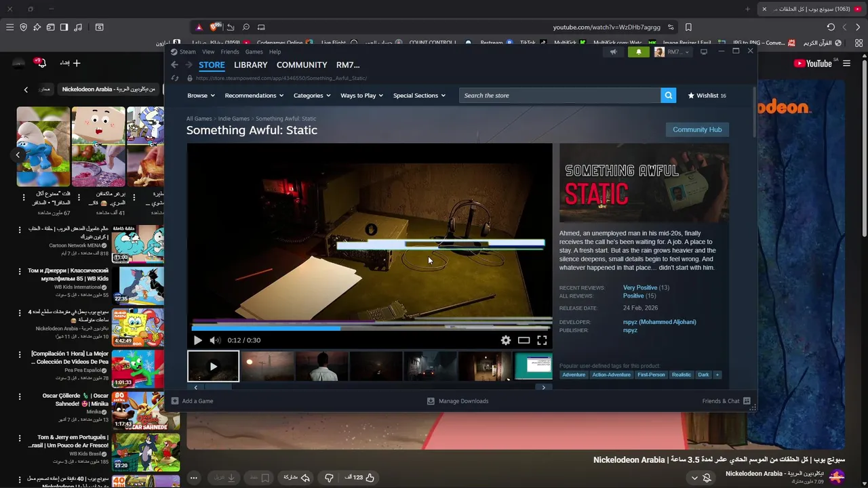
Task: Click Friends & Chat icon in Steam
Action: coord(747,401)
